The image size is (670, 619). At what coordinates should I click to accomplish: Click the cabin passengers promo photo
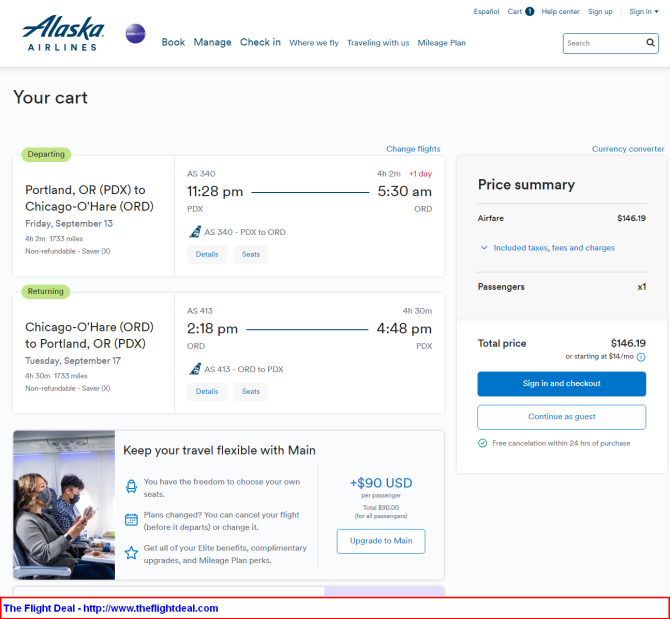[64, 505]
